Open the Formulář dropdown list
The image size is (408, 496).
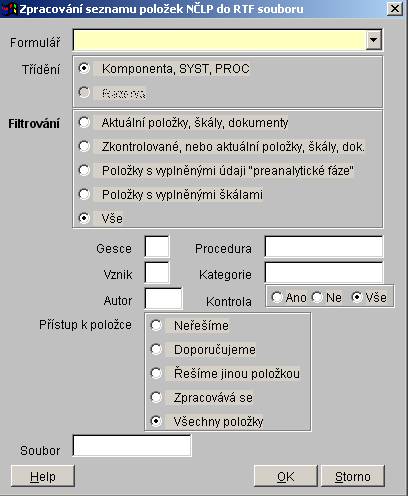[x=373, y=40]
